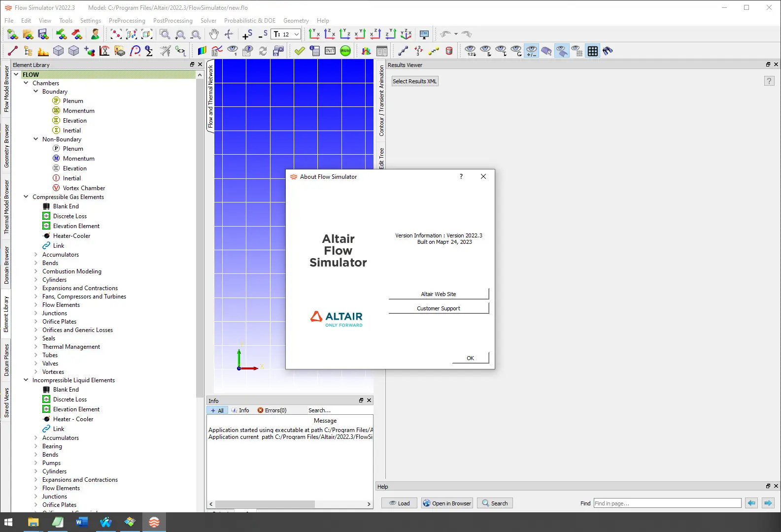Click the monitor display icon

[424, 34]
